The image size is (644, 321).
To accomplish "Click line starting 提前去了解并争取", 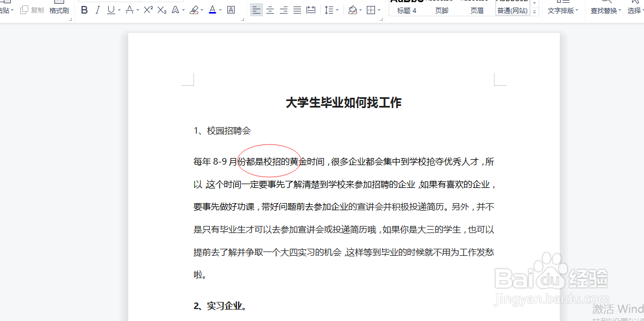I will pyautogui.click(x=344, y=252).
